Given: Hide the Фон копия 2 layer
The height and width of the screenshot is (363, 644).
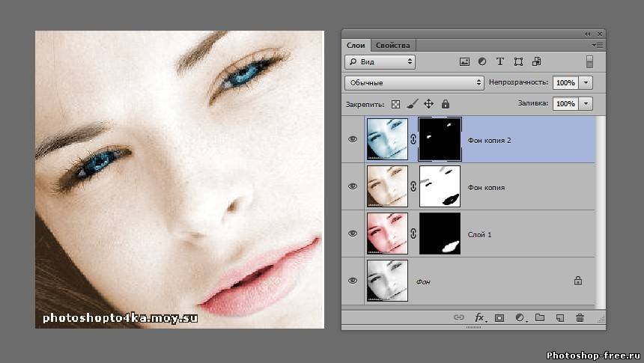Looking at the screenshot, I should pos(353,139).
